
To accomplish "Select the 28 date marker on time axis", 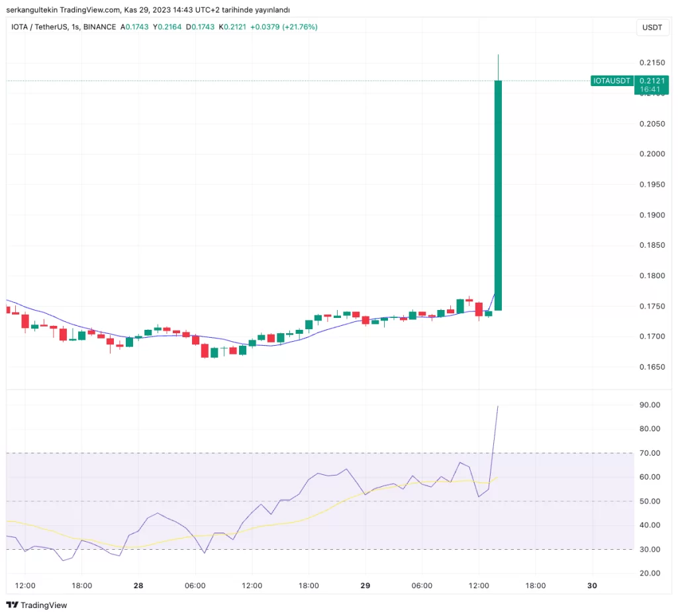I will (139, 586).
